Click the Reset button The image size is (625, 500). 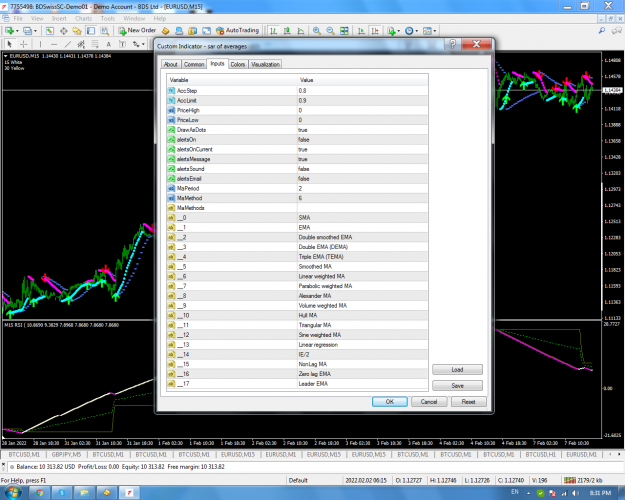point(468,402)
